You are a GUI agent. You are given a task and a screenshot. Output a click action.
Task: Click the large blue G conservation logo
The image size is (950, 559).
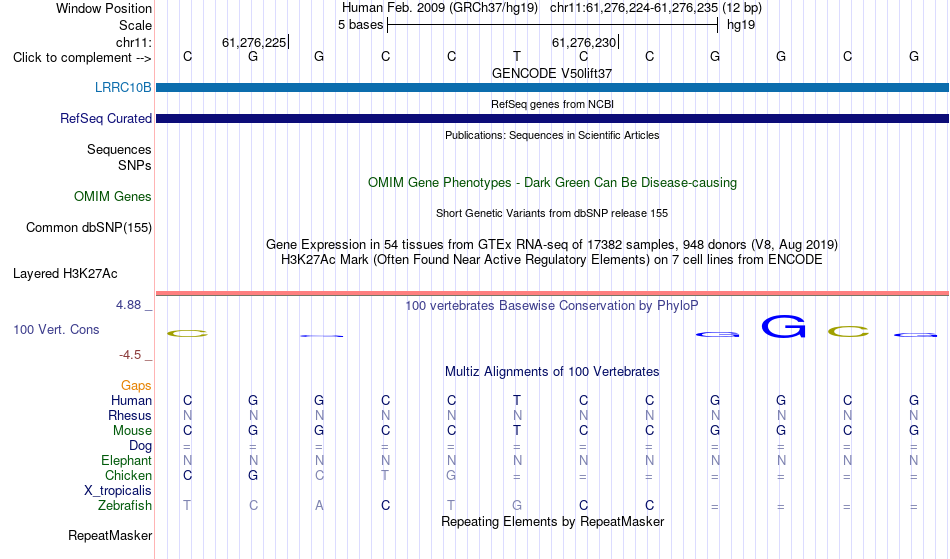783,326
